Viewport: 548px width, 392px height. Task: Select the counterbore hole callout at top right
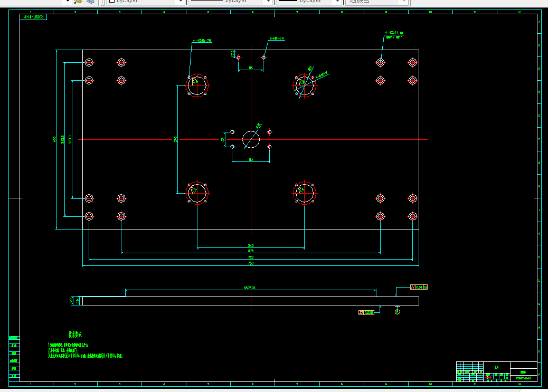[x=394, y=35]
